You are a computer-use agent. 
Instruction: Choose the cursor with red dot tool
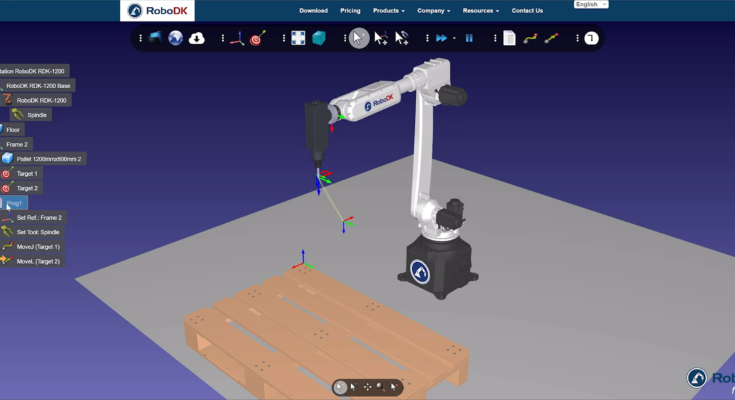[394, 387]
